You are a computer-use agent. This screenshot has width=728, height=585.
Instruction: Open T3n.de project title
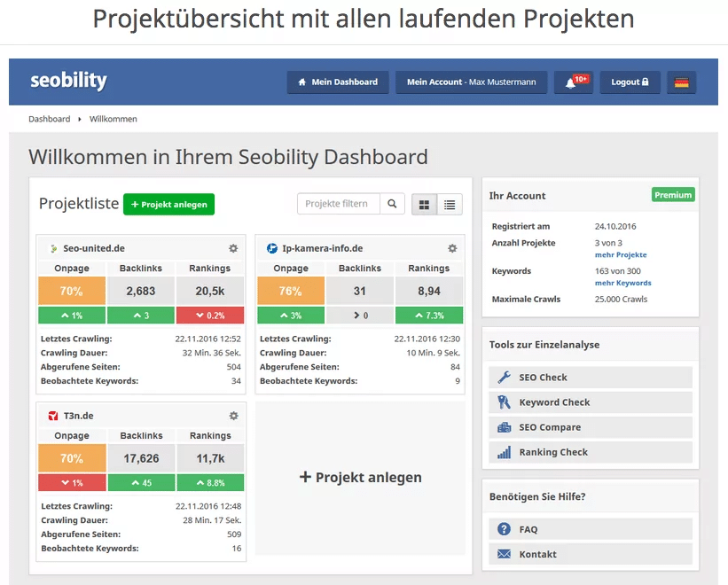[x=78, y=416]
